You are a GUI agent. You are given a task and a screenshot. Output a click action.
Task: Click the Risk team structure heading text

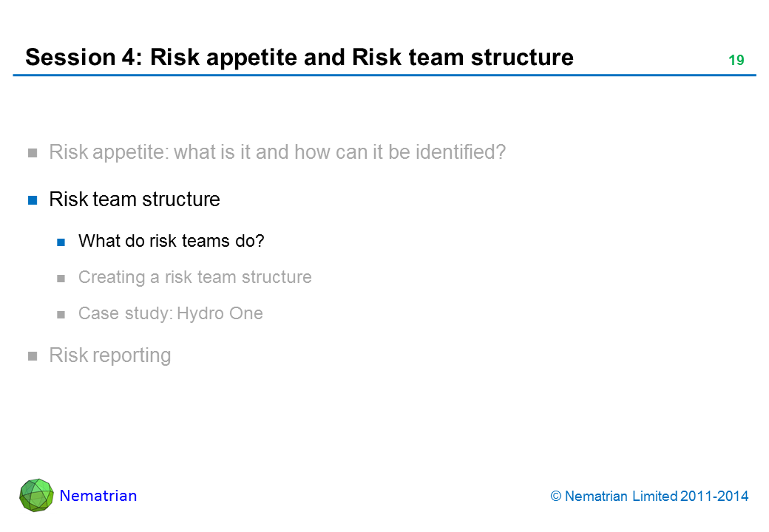point(134,199)
